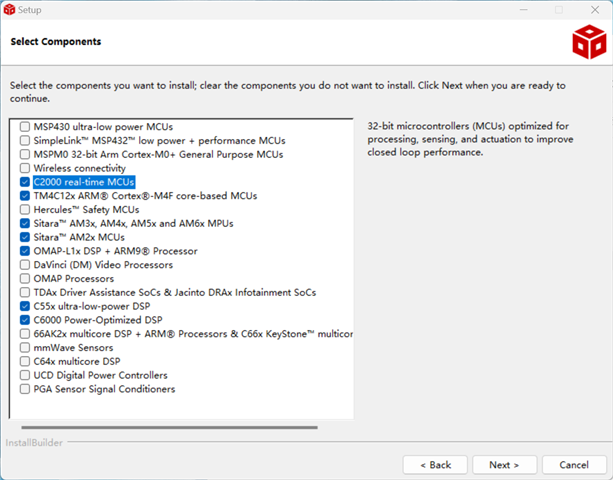Check Wireless connectivity component
This screenshot has height=480, width=613.
25,169
